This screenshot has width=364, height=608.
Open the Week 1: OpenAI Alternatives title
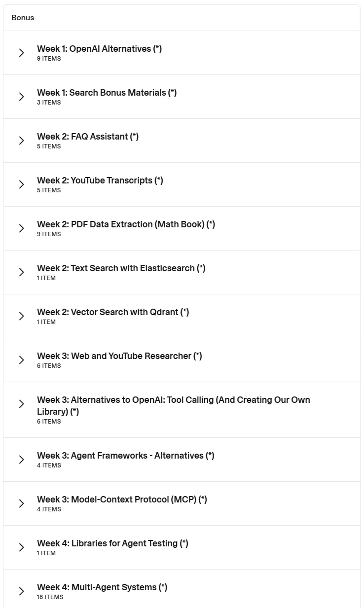[99, 49]
